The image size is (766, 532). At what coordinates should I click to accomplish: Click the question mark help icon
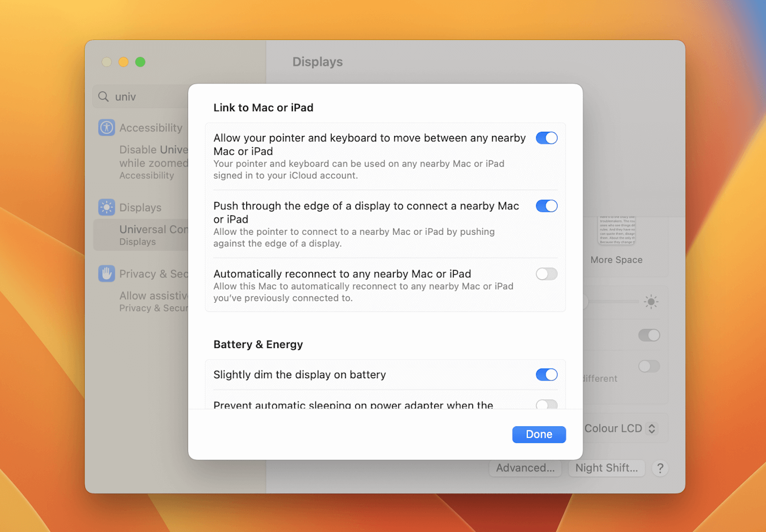click(660, 468)
